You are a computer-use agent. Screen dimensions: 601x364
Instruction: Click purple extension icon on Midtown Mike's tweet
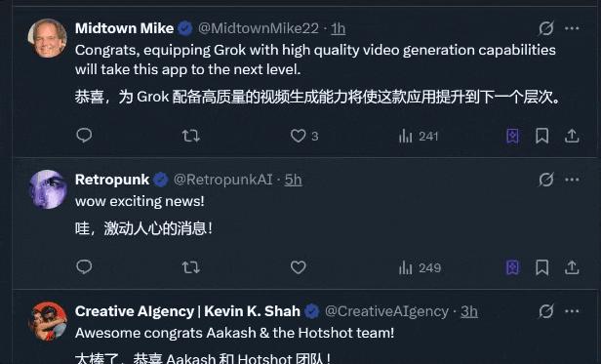[512, 136]
